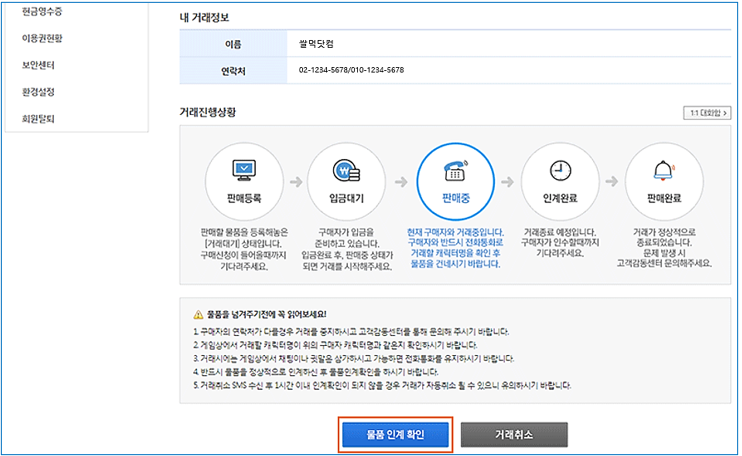Image resolution: width=742 pixels, height=456 pixels.
Task: Click the 판매등록 monitor icon
Action: pyautogui.click(x=244, y=170)
